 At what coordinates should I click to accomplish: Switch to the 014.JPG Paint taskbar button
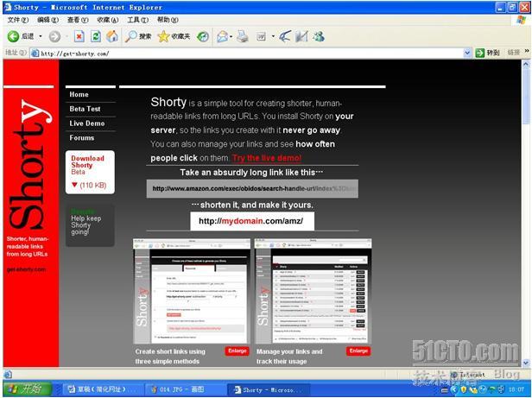[x=183, y=389]
